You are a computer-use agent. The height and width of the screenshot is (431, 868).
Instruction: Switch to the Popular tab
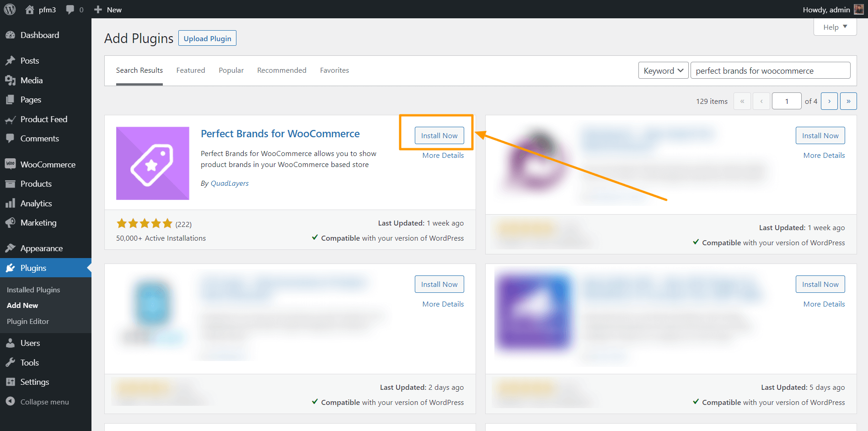click(x=231, y=70)
